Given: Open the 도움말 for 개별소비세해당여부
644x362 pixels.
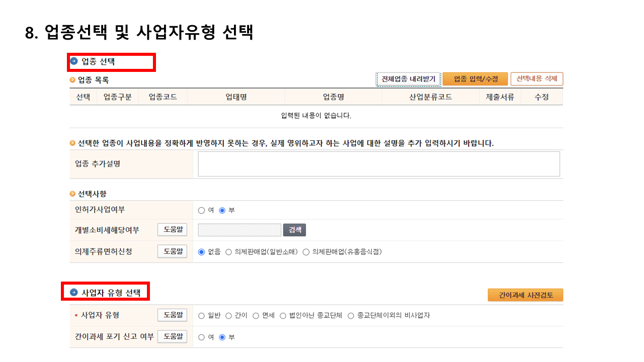Looking at the screenshot, I should pos(172,229).
